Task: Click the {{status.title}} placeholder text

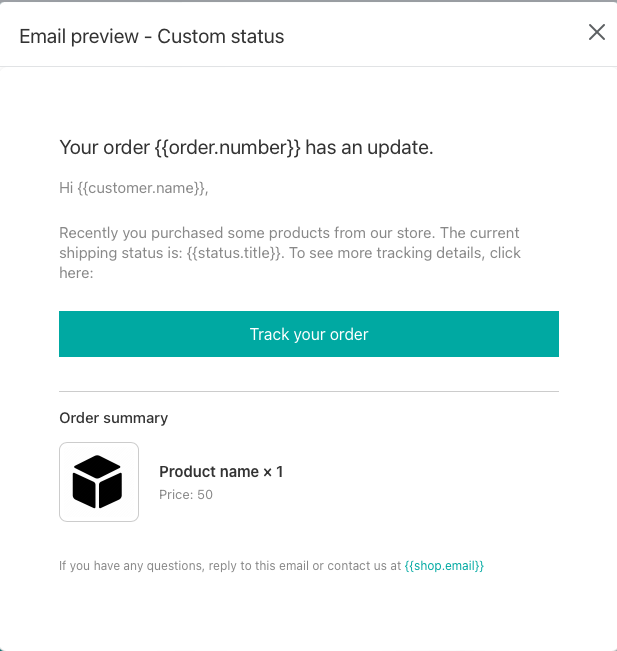Action: point(235,253)
